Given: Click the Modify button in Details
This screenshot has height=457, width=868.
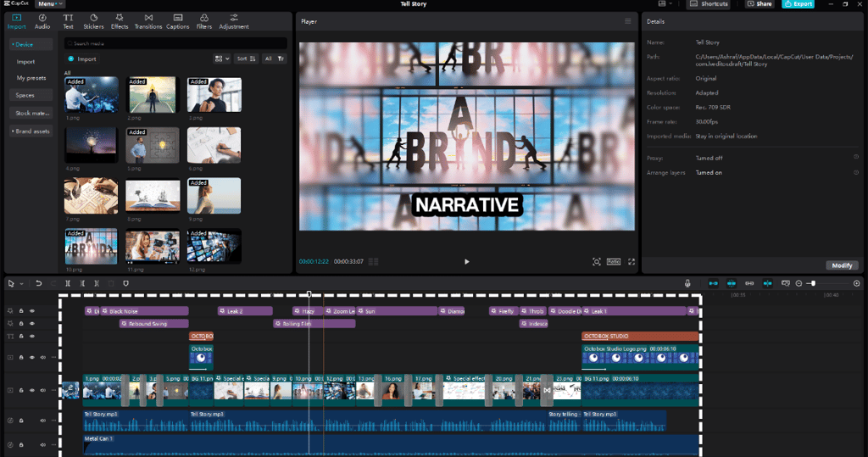Looking at the screenshot, I should click(x=842, y=265).
